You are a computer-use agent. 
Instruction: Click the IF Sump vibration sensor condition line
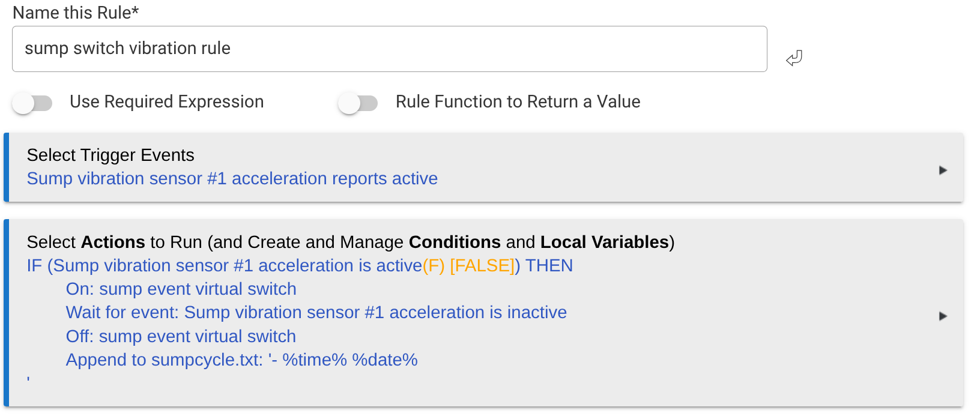(x=300, y=265)
